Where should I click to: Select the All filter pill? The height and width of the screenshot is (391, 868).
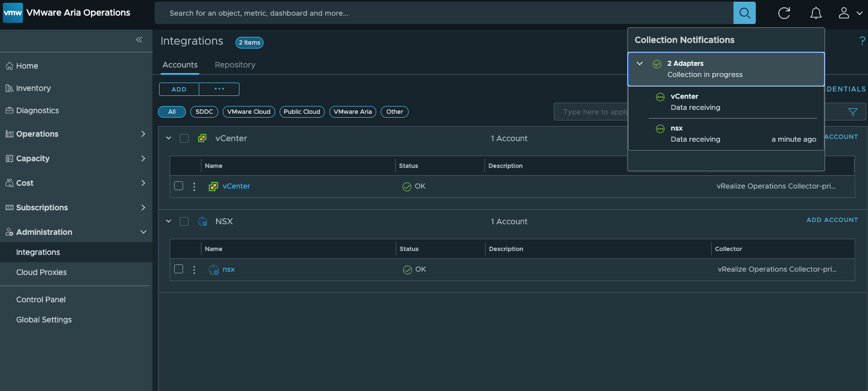pyautogui.click(x=172, y=112)
